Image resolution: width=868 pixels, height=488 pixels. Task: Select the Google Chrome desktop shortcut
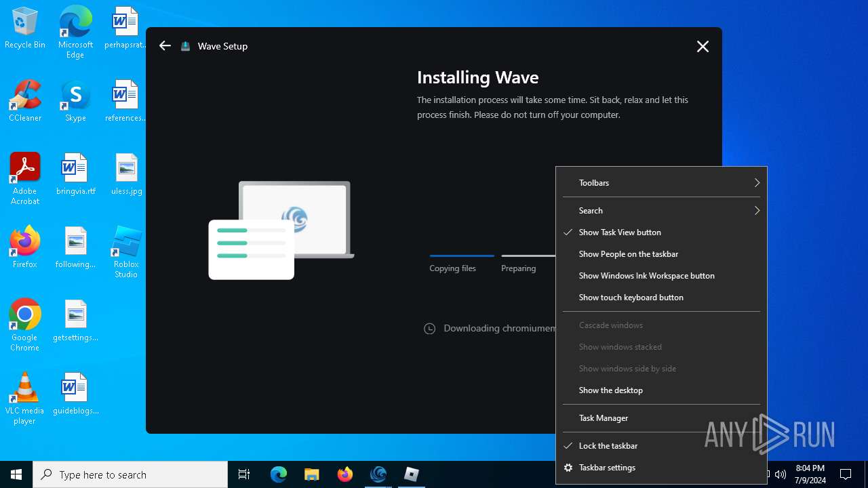tap(25, 325)
